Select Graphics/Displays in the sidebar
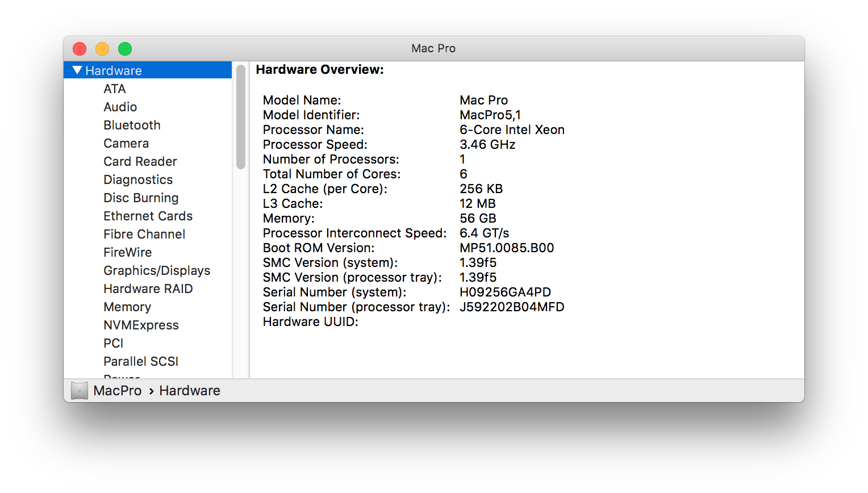Screen dimensions: 868x493 pos(157,270)
